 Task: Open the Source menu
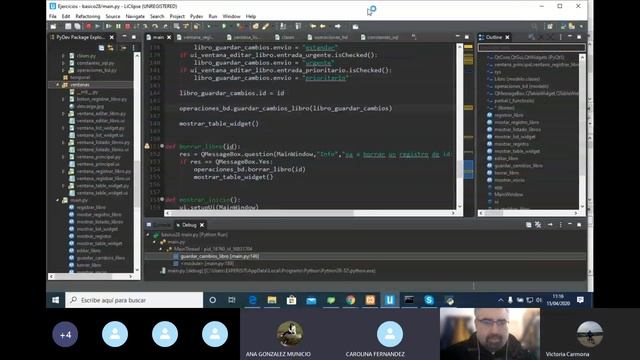pyautogui.click(x=113, y=16)
